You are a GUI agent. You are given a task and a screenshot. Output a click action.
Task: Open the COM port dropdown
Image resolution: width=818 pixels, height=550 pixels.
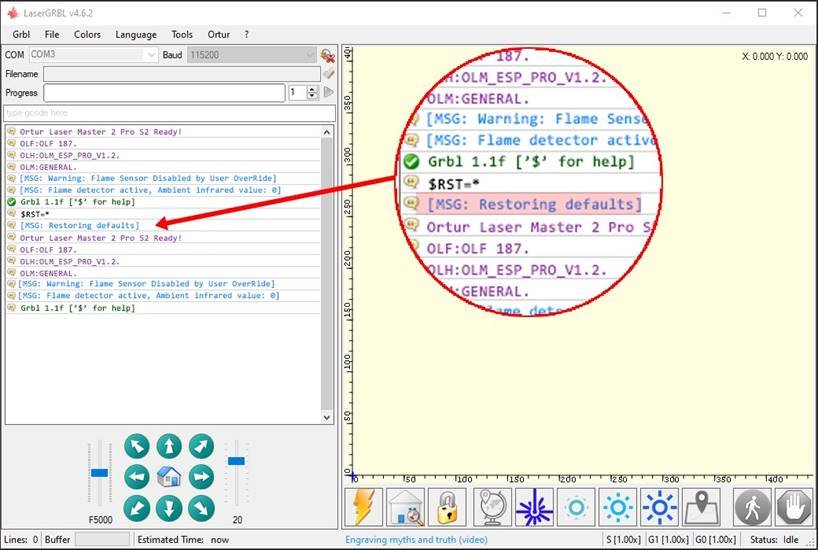pyautogui.click(x=151, y=55)
